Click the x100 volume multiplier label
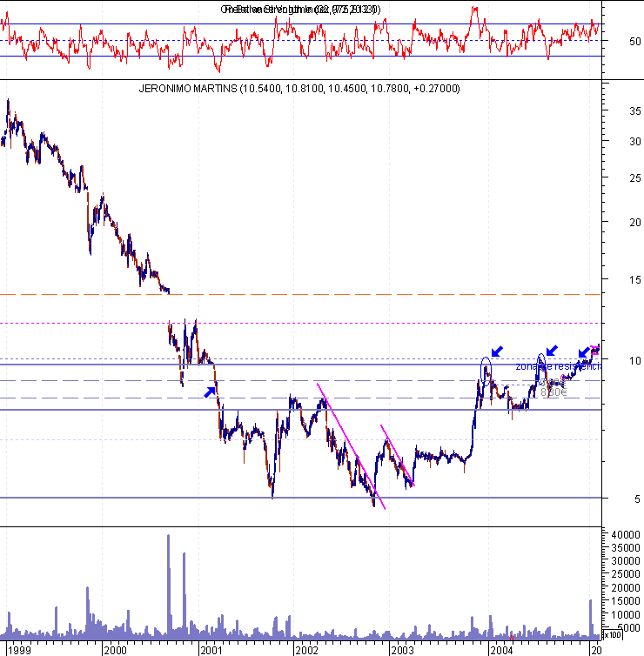Viewport: 644px width, 656px height. pyautogui.click(x=613, y=634)
